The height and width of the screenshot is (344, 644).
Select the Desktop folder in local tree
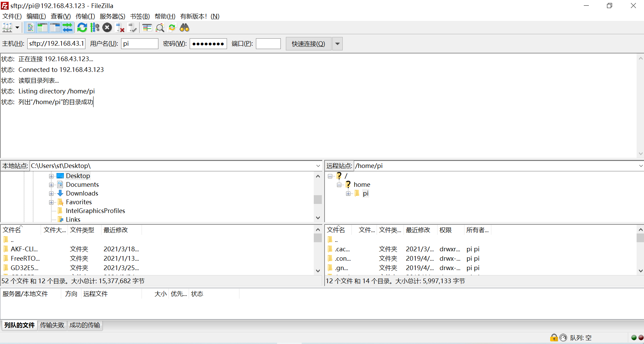click(x=78, y=176)
